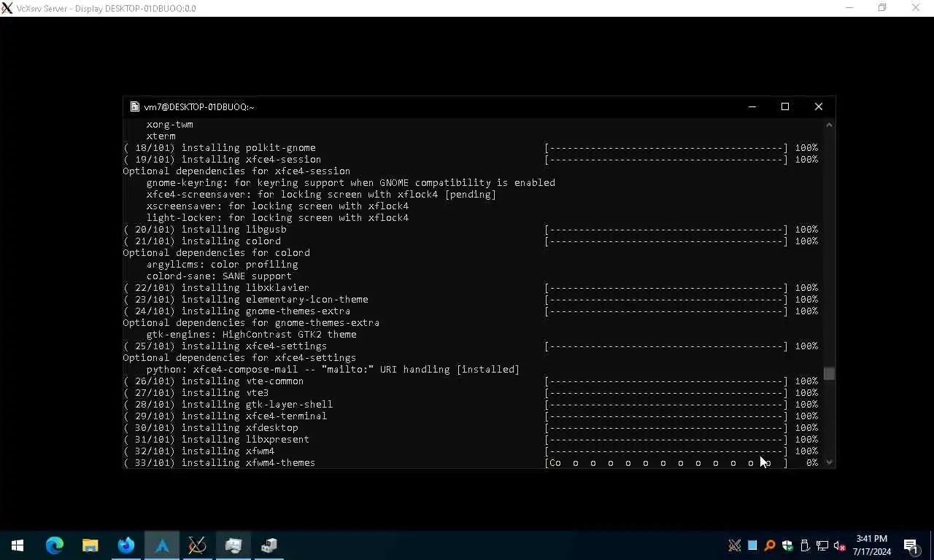Click the 'light-locker' dependency line
Viewport: 934px width, 560px height.
[277, 218]
